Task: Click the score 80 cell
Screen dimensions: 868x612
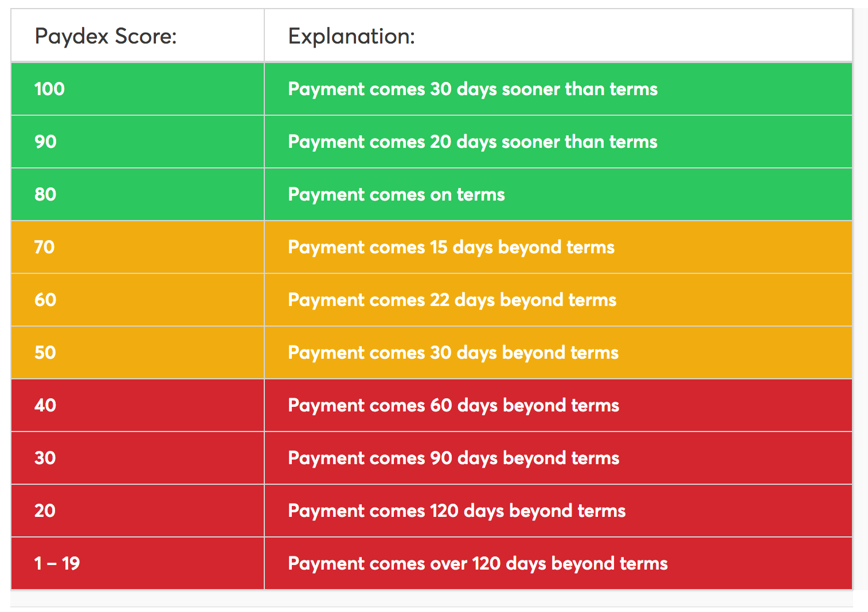Action: point(46,195)
